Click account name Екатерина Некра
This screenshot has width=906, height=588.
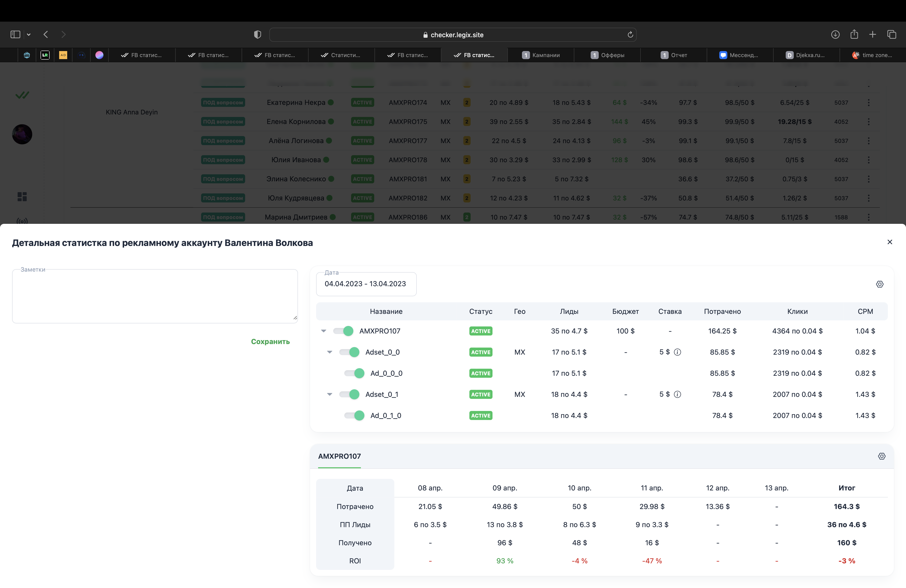pos(296,103)
